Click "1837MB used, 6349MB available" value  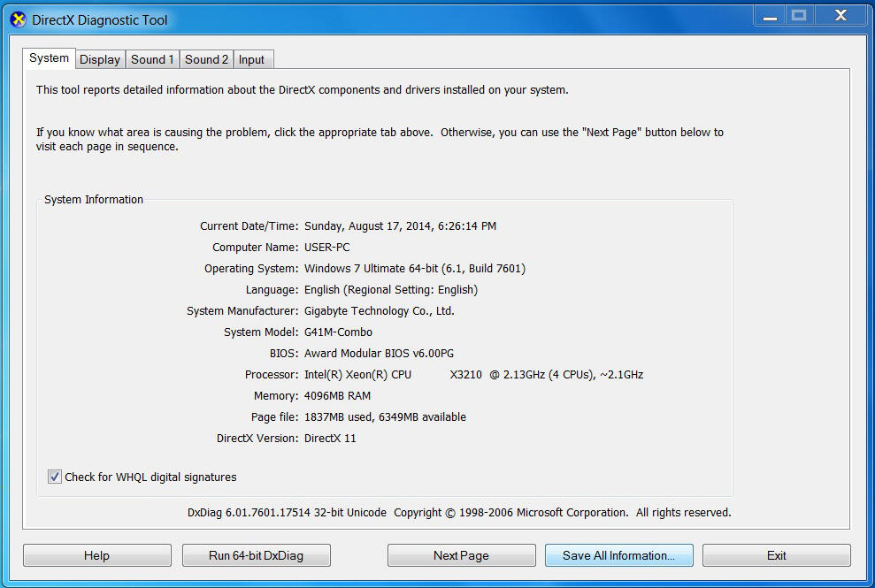385,416
